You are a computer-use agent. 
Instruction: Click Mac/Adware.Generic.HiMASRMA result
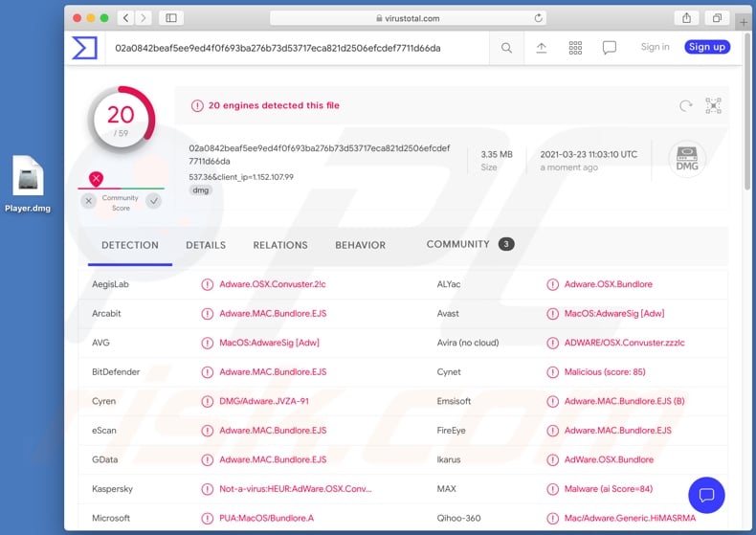[631, 518]
